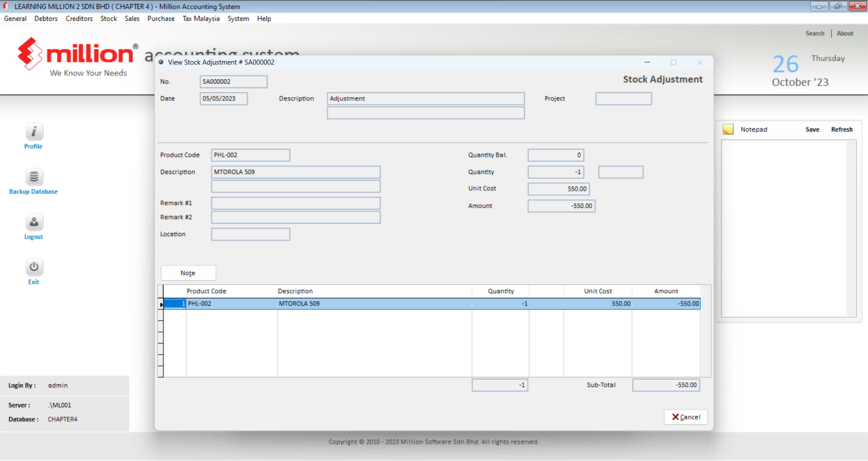Click the Note button

(x=188, y=273)
